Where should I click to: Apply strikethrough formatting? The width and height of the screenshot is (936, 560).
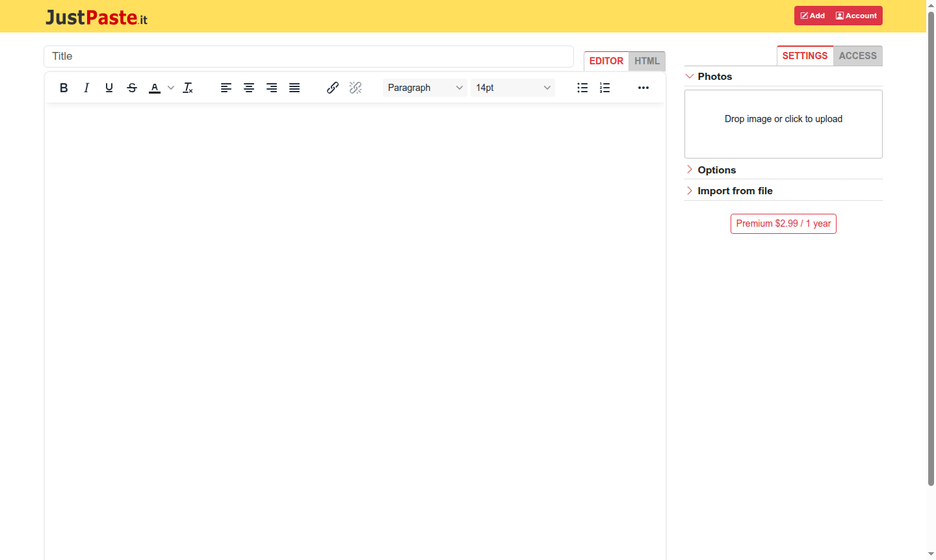(x=132, y=88)
